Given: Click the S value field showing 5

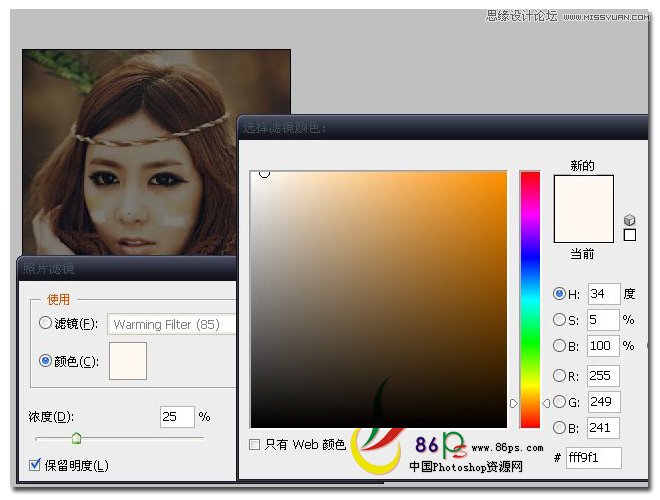Looking at the screenshot, I should pyautogui.click(x=603, y=319).
